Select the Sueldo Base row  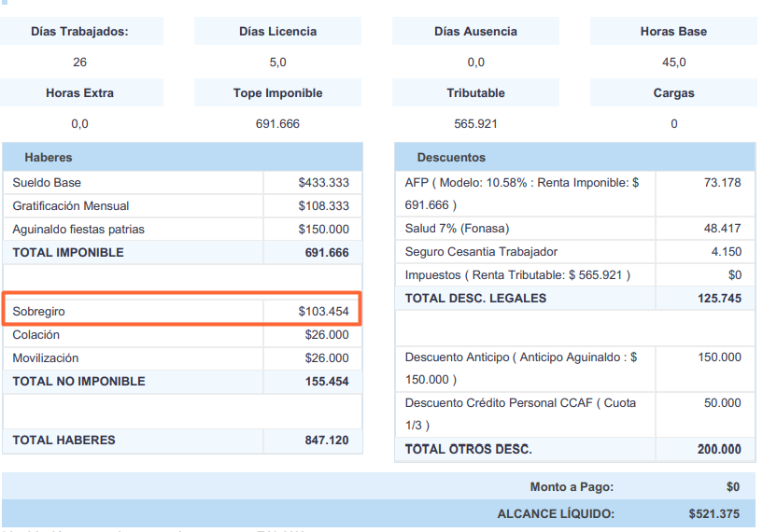pyautogui.click(x=182, y=182)
